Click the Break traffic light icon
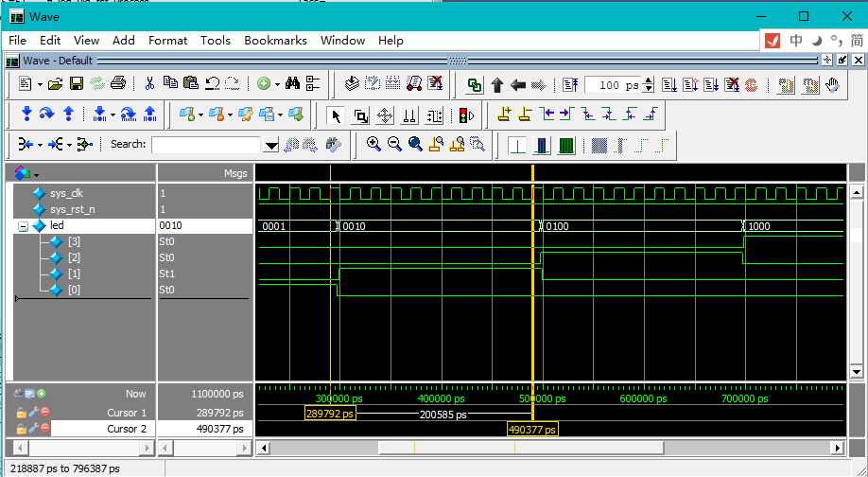 pyautogui.click(x=465, y=115)
